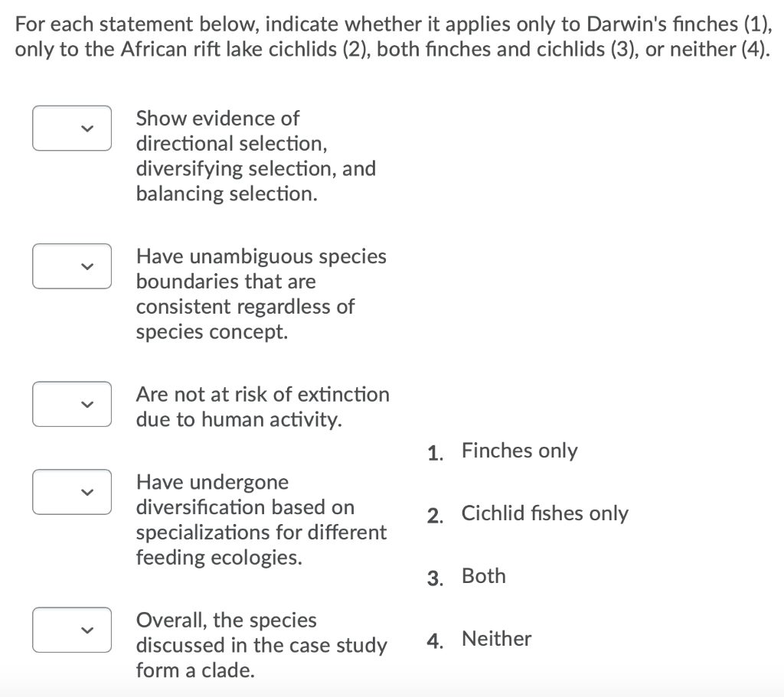Click the 'Both' answer option
Image resolution: width=784 pixels, height=697 pixels.
click(483, 576)
